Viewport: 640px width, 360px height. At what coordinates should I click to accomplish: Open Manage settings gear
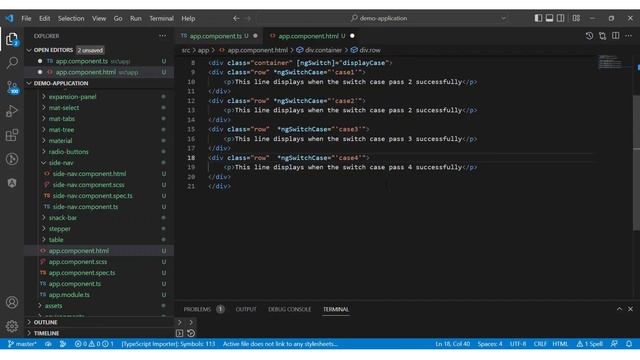pyautogui.click(x=12, y=326)
